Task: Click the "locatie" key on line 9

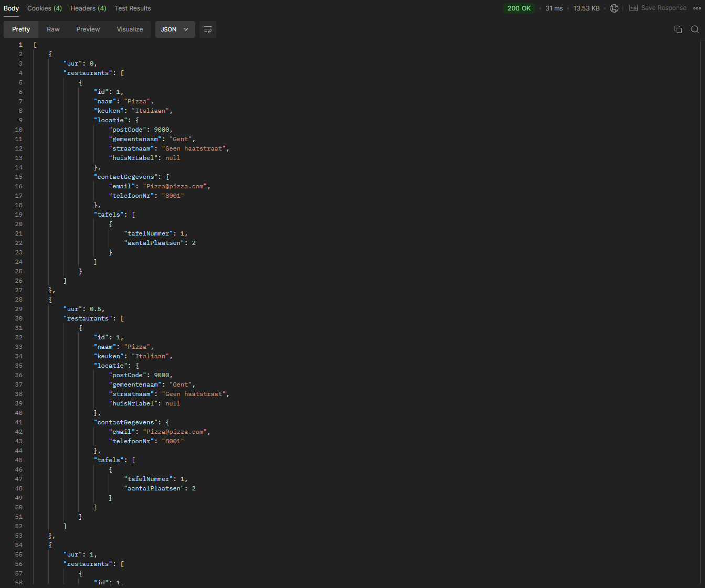Action: [x=111, y=120]
